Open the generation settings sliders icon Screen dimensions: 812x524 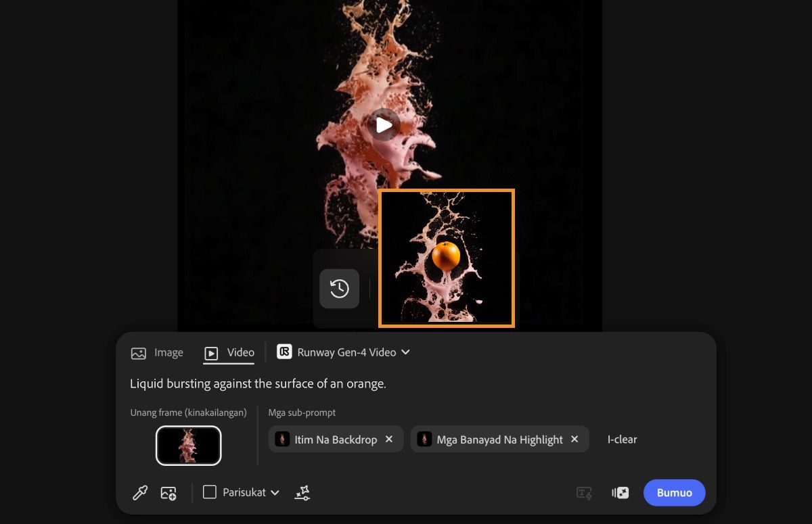click(302, 493)
